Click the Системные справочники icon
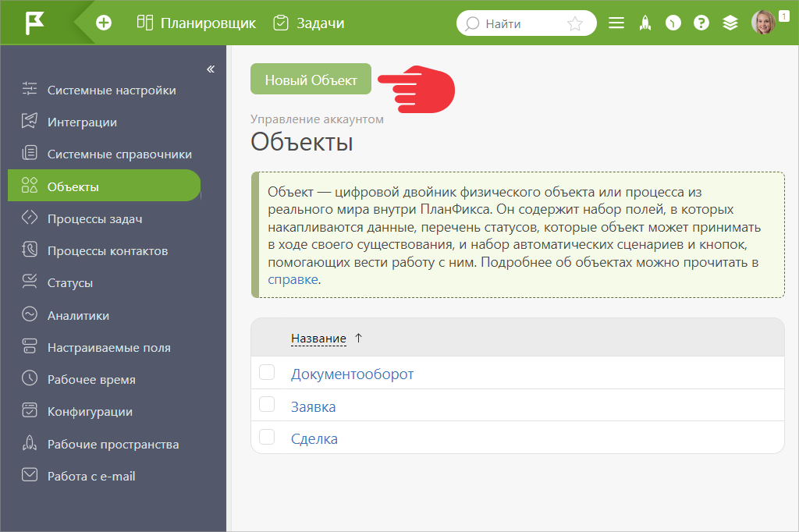Viewport: 799px width, 532px height. (x=30, y=153)
